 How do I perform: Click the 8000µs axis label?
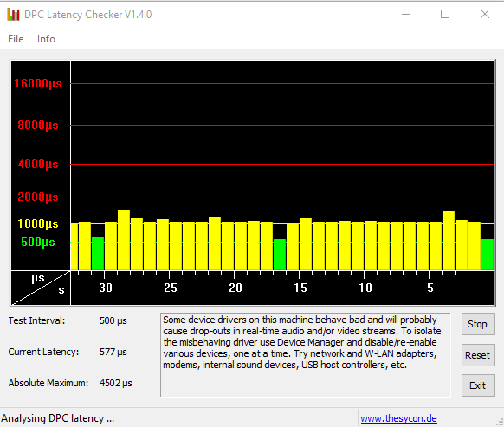tap(38, 125)
